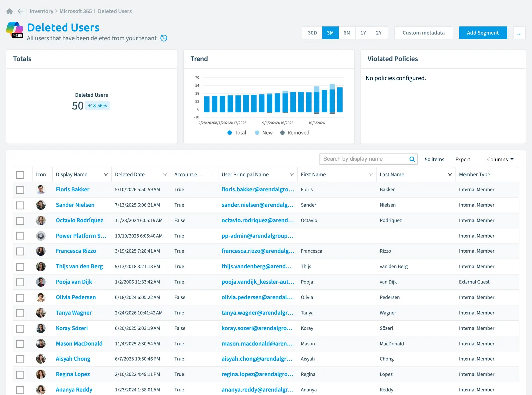Screen dimensions: 532x395
Task: Tick the Power Platform row checkbox
Action: [20, 236]
